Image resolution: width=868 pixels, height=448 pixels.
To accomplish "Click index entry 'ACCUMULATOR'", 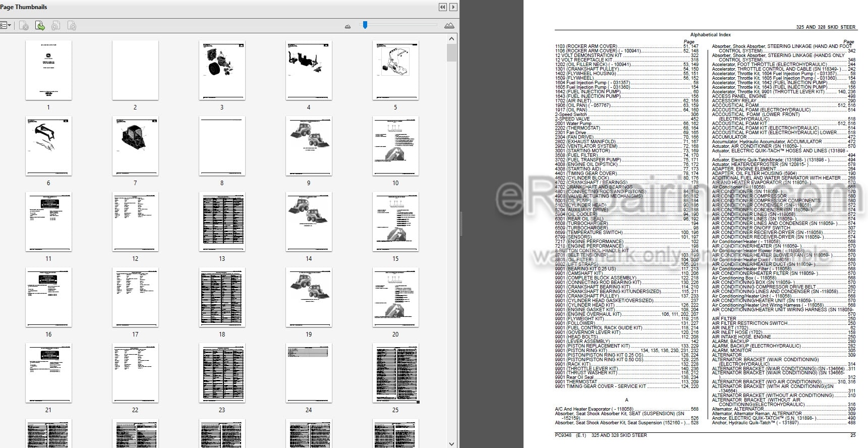I will tap(729, 137).
